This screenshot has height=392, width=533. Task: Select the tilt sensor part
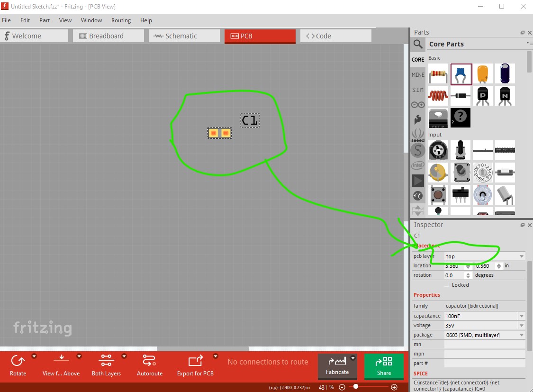pos(505,195)
